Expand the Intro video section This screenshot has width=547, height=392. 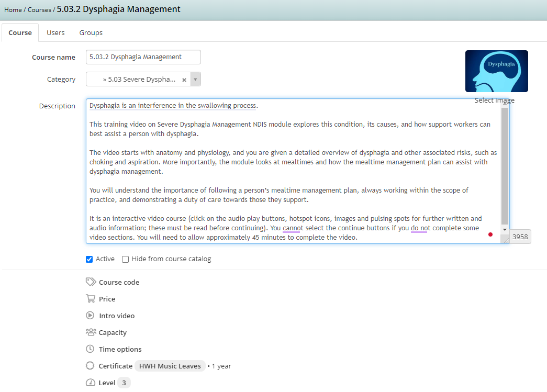117,316
